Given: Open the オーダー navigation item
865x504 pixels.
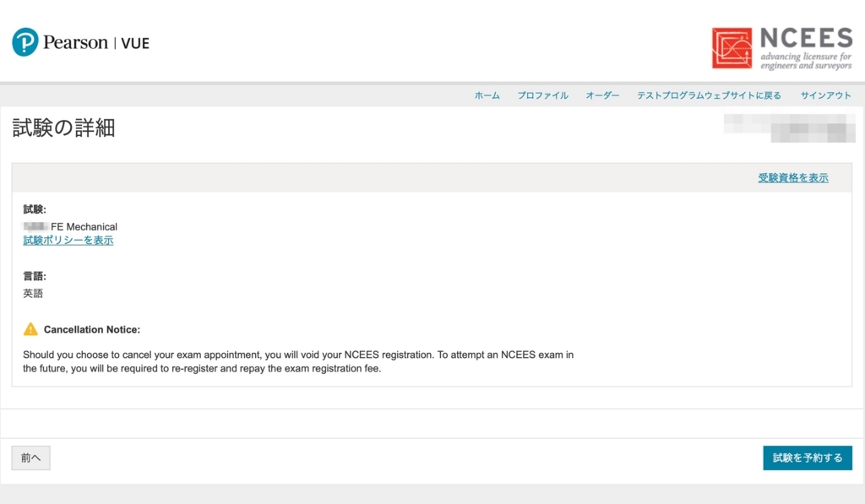Looking at the screenshot, I should [602, 95].
